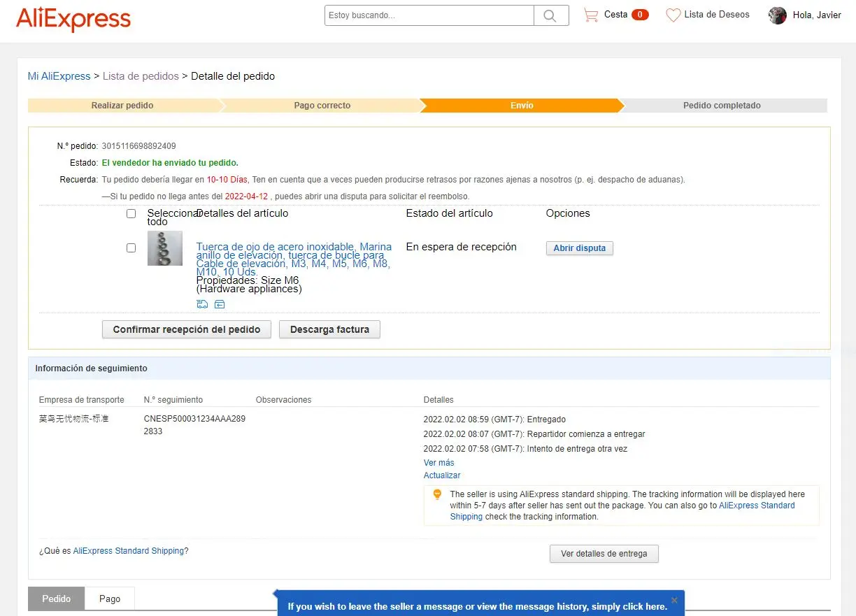Click the 'En espera de recepción' item status
This screenshot has height=616, width=856.
(462, 247)
